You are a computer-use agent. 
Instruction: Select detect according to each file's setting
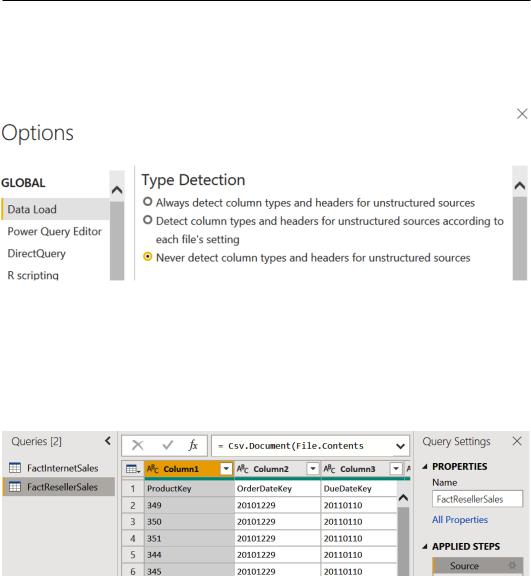point(148,220)
